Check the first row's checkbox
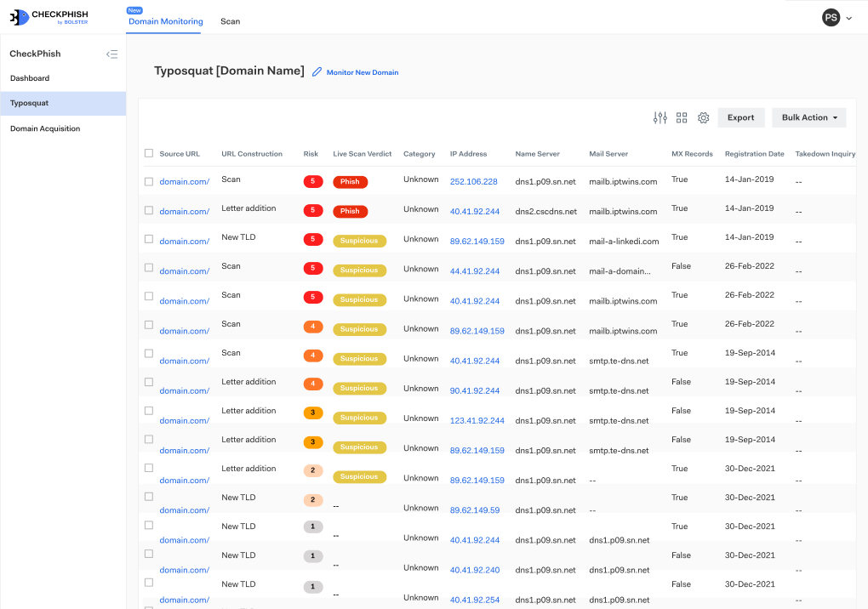This screenshot has width=868, height=609. coord(149,182)
